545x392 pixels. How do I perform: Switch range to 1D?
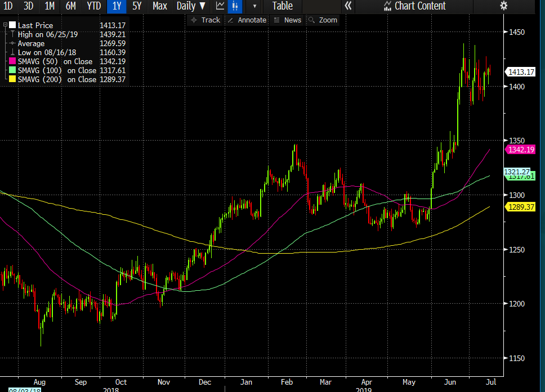click(8, 6)
